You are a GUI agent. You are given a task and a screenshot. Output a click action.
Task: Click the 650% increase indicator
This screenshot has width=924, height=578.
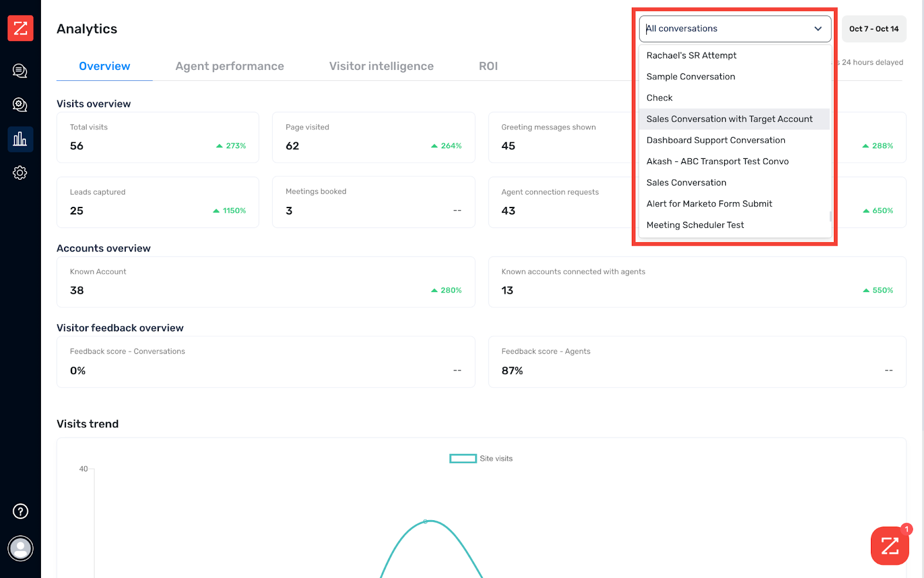[x=878, y=211]
